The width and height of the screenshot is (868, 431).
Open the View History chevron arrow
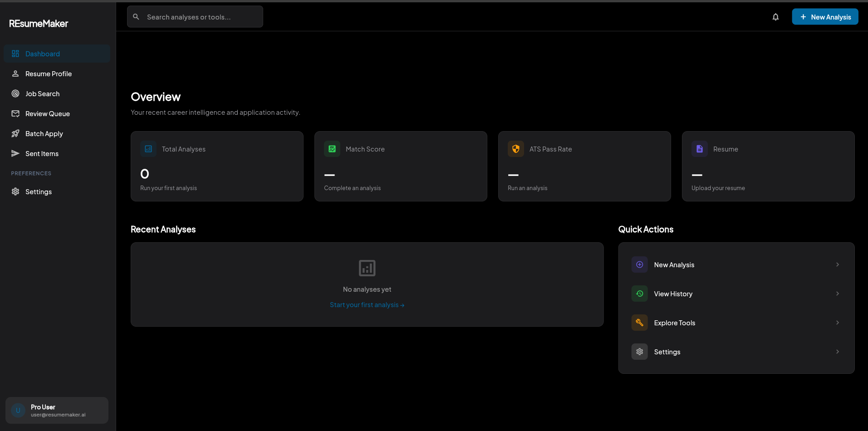pyautogui.click(x=837, y=294)
